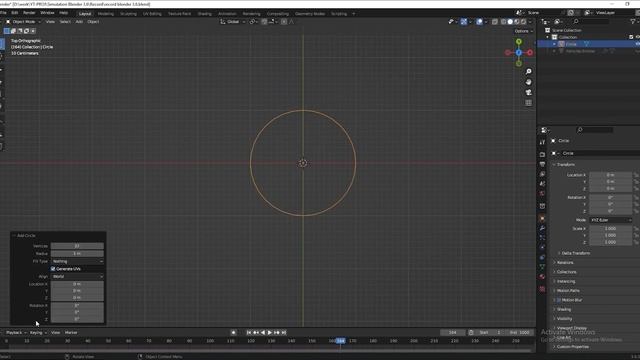Open the Options dropdown in viewport
Screen dimensions: 640x360
[523, 31]
